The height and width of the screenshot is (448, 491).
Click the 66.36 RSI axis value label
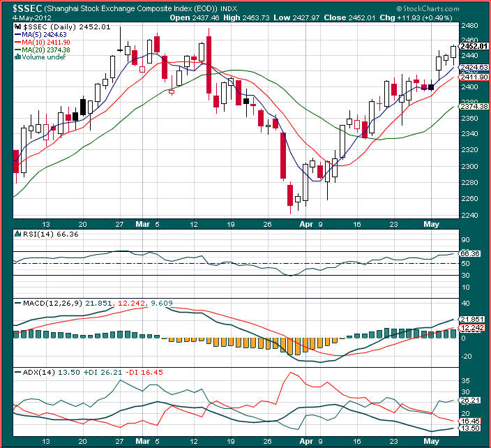(x=470, y=253)
